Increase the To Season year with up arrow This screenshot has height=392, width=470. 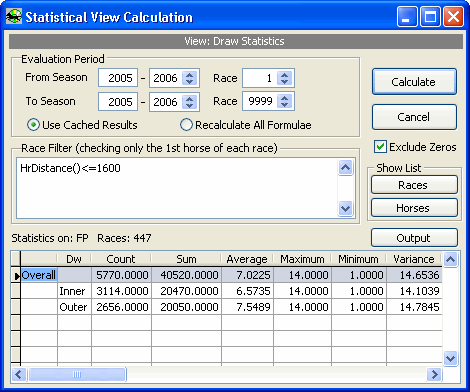pos(190,98)
